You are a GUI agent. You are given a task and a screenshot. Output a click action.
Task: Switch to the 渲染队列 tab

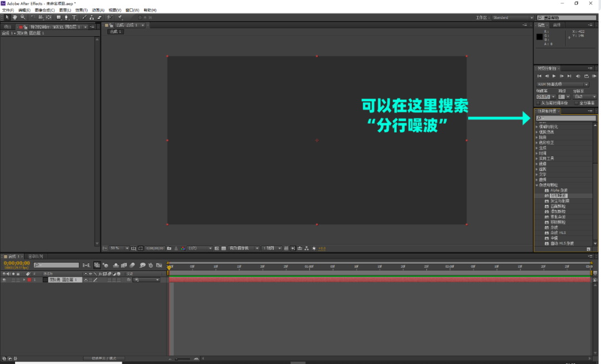[x=36, y=257]
